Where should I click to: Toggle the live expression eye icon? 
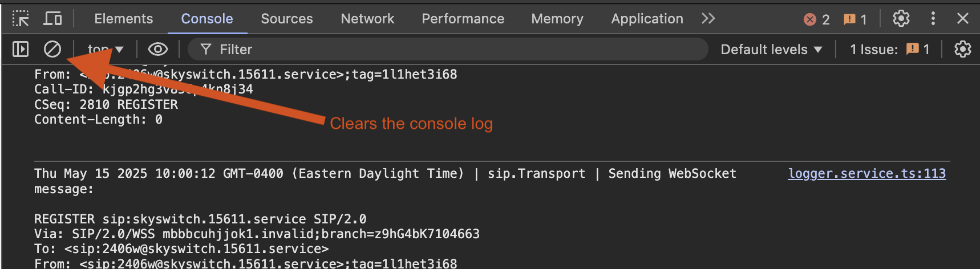[158, 50]
